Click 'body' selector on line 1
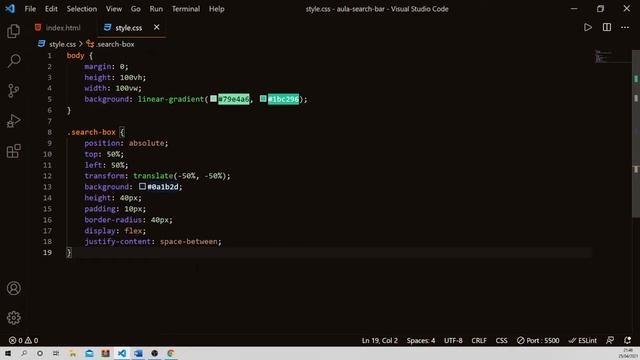The height and width of the screenshot is (360, 640). click(x=76, y=56)
